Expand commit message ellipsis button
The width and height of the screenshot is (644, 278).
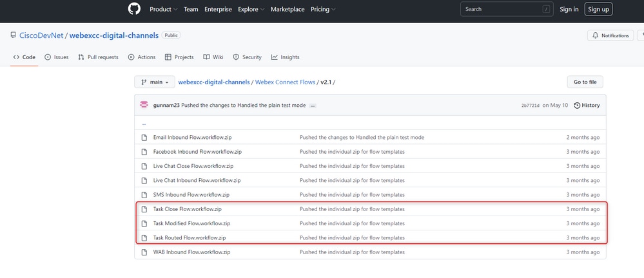click(x=313, y=106)
